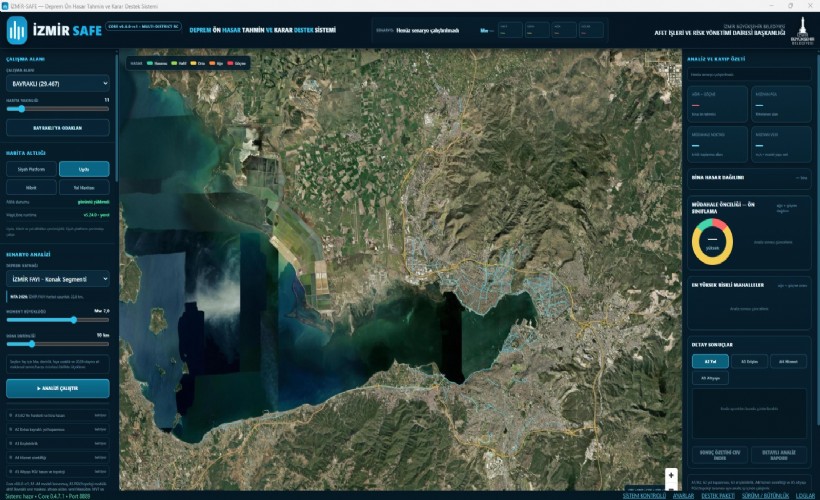The width and height of the screenshot is (820, 500).
Task: Open the DESTEK PAKETİ link
Action: tap(718, 496)
